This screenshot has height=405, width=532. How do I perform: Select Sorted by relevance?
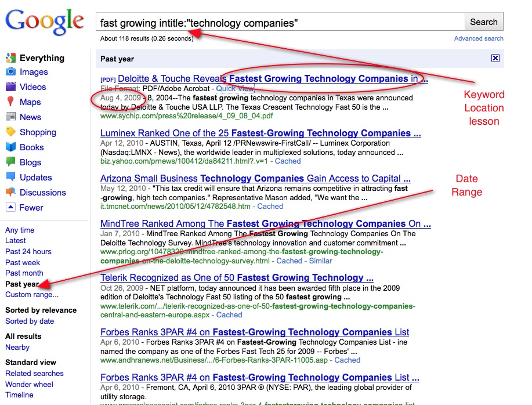pos(41,310)
